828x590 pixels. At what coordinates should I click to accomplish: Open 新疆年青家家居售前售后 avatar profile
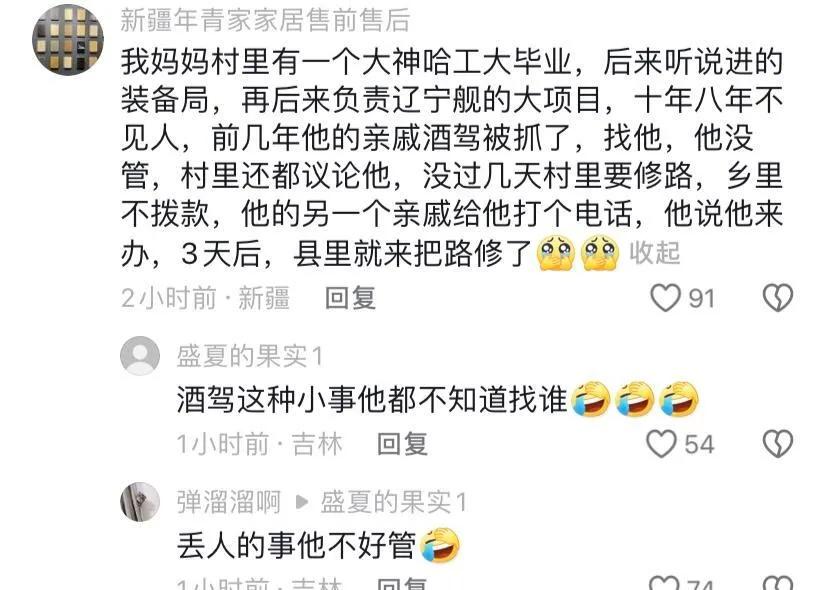[68, 40]
